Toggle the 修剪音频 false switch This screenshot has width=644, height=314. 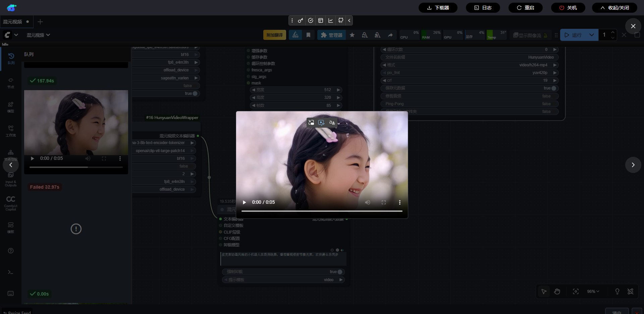470,96
